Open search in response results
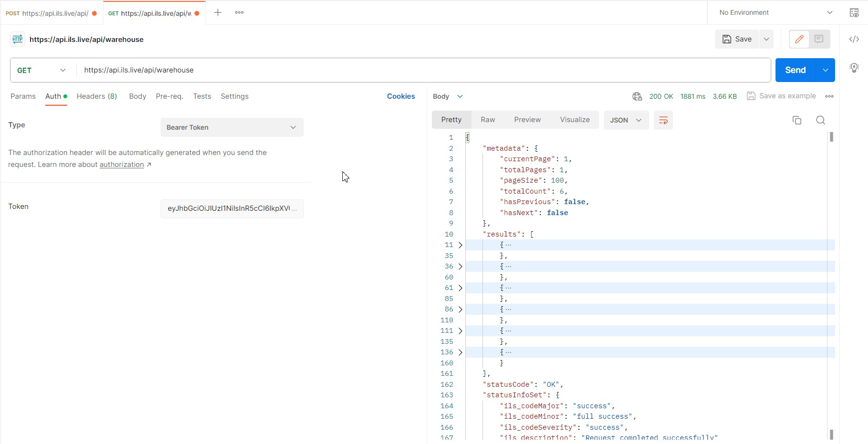This screenshot has height=444, width=868. [x=820, y=120]
